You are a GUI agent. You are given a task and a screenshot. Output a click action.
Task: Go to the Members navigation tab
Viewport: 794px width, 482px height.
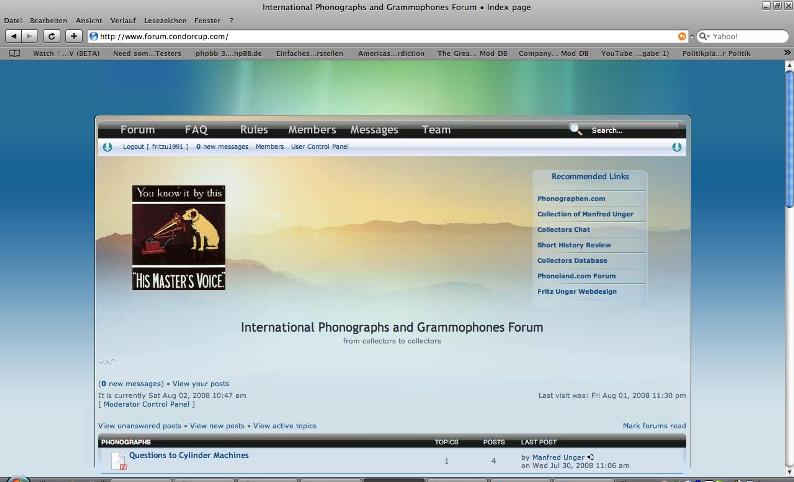312,130
